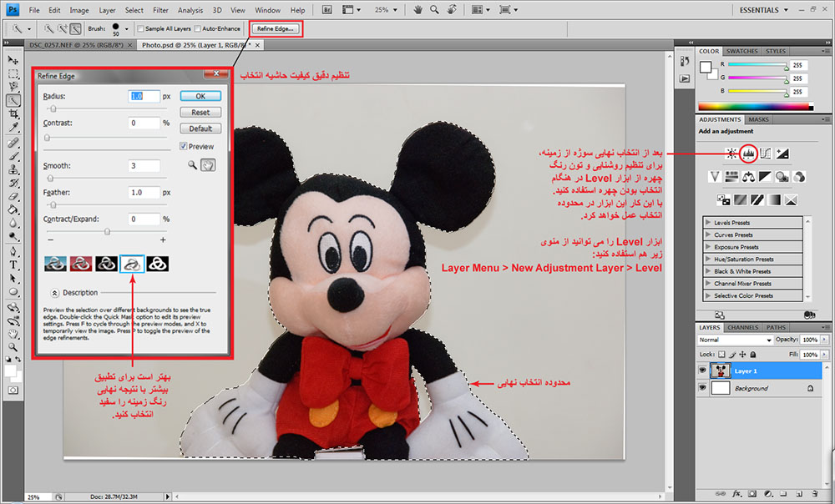Open the Refine Edge button

276,28
